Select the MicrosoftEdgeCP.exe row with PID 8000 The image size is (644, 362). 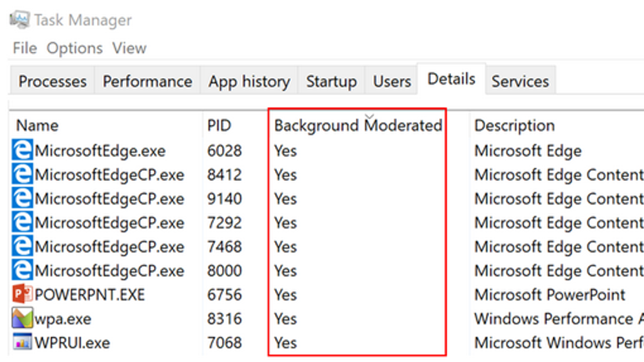point(109,271)
